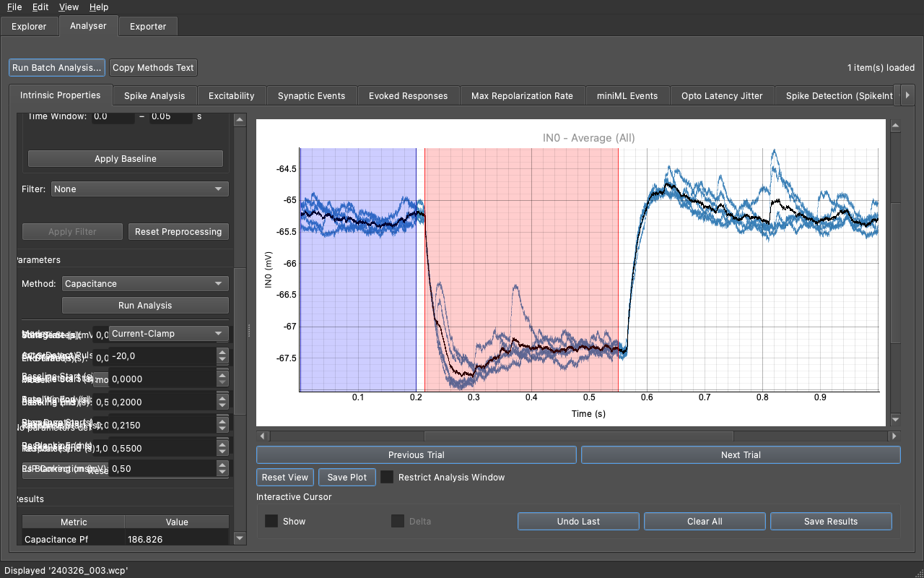Click the plot horizontal scrollbar handle
Viewport: 924px width, 578px height.
coord(579,436)
